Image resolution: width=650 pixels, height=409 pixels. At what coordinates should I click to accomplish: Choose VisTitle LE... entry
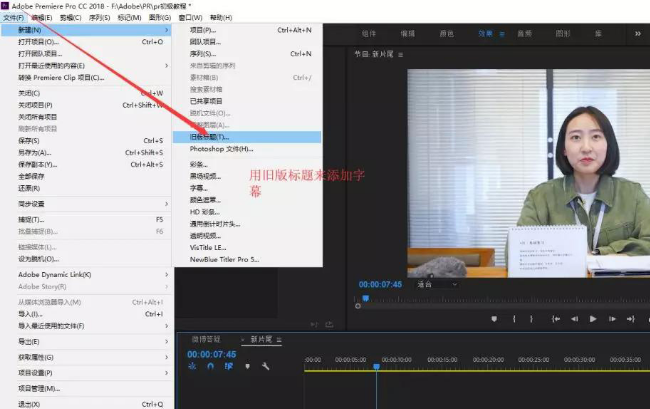tap(247, 247)
